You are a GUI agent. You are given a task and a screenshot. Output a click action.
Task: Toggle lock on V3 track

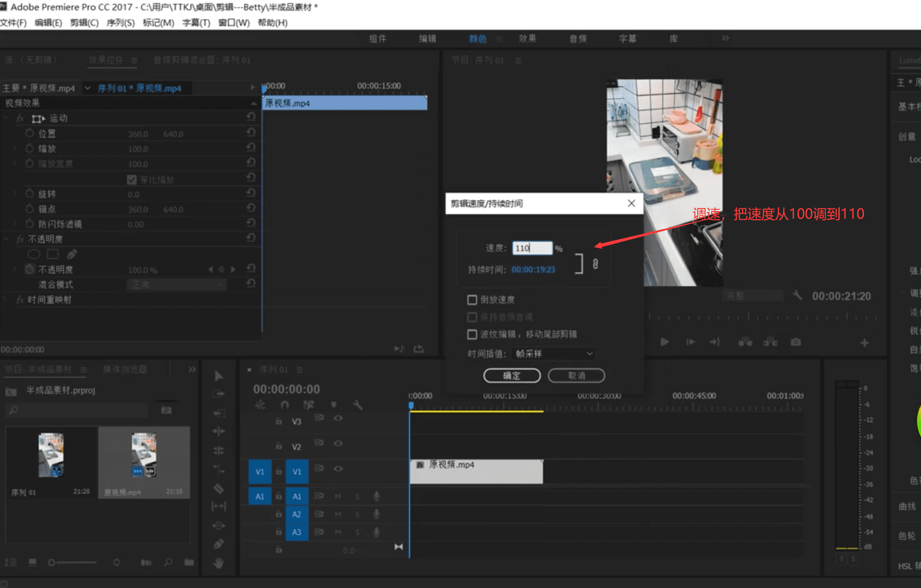tap(279, 421)
